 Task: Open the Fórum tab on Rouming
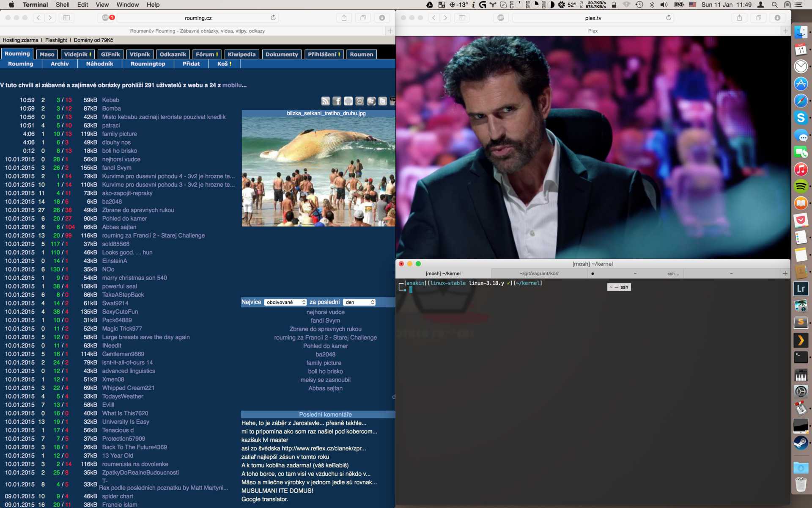click(x=207, y=54)
